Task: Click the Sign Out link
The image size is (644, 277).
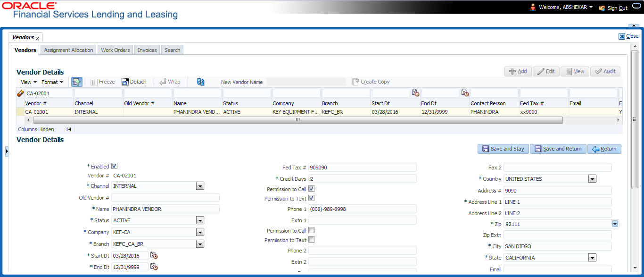Action: click(x=617, y=8)
